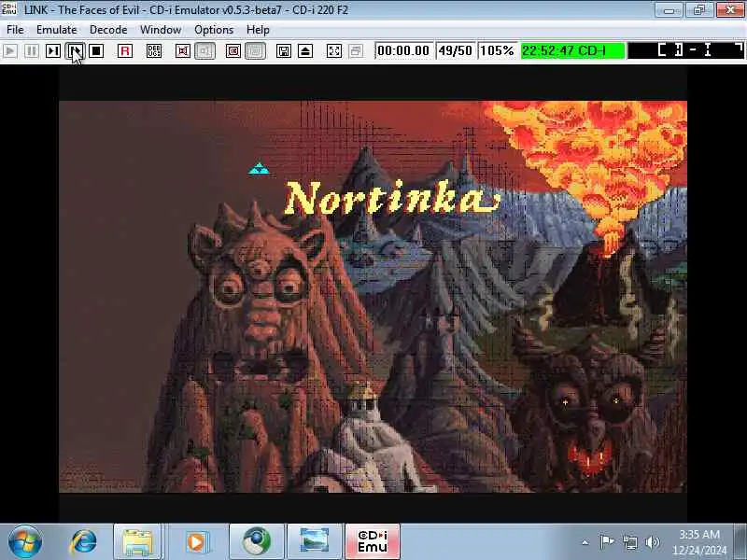Save state with the floppy disk icon

tap(284, 51)
